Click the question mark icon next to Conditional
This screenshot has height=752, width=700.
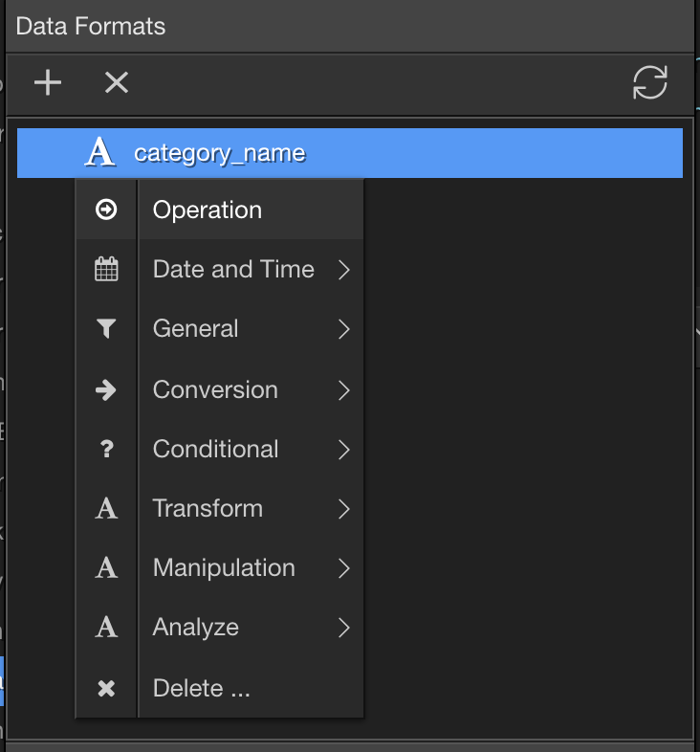point(106,450)
